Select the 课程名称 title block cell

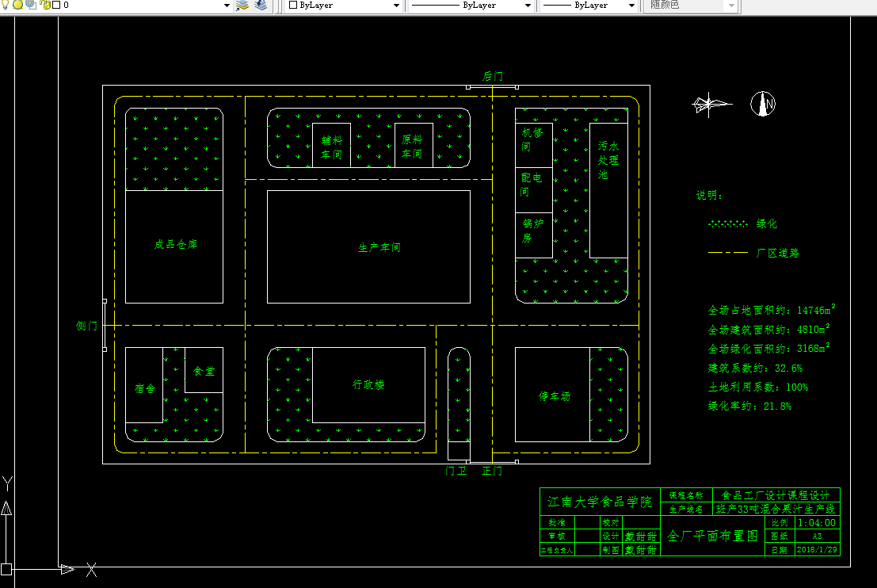coord(686,495)
